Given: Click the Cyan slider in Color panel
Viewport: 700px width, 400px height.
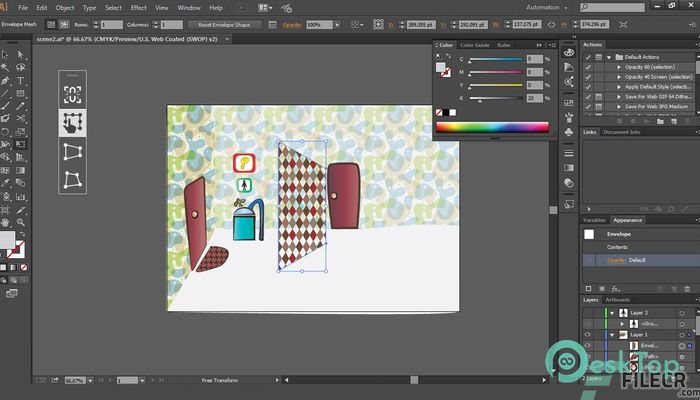Looking at the screenshot, I should (496, 59).
